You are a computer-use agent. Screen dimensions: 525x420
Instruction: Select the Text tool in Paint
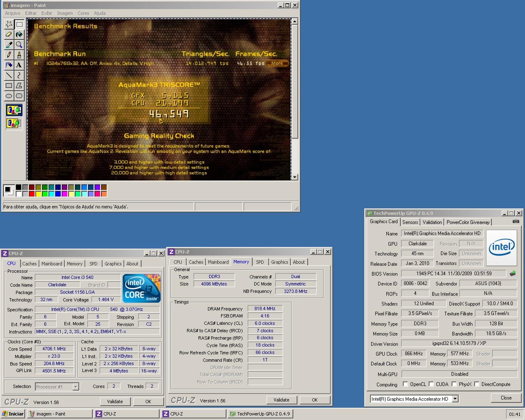[19, 65]
